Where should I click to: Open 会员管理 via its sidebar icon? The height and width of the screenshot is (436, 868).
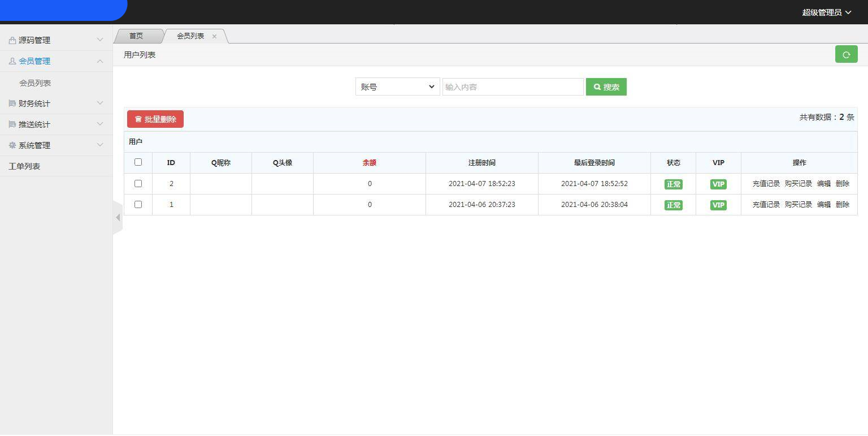pyautogui.click(x=11, y=61)
